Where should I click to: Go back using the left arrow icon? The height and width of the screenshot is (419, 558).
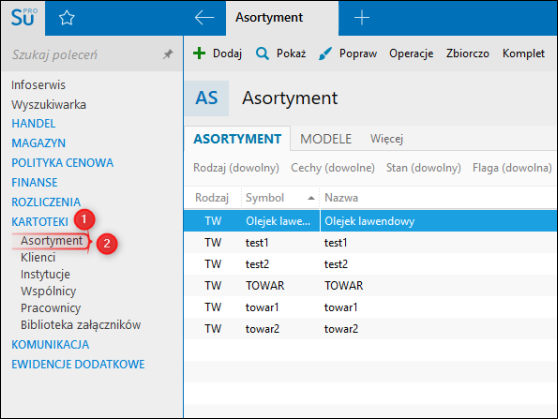coord(204,17)
